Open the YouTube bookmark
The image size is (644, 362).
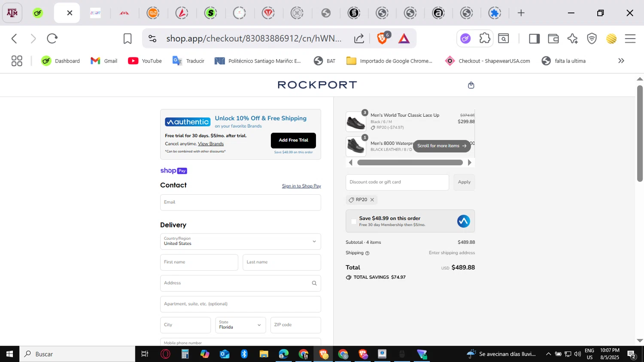tap(145, 61)
